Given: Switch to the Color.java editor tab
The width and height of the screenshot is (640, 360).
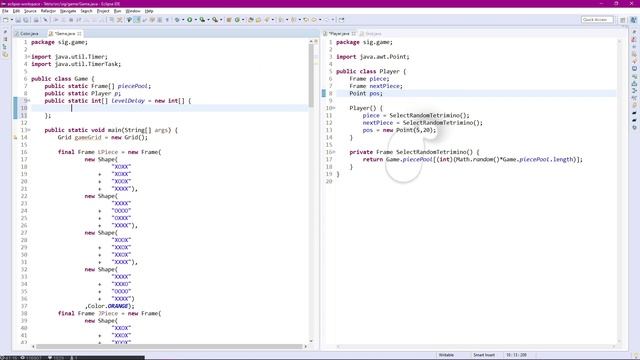Looking at the screenshot, I should pos(27,33).
